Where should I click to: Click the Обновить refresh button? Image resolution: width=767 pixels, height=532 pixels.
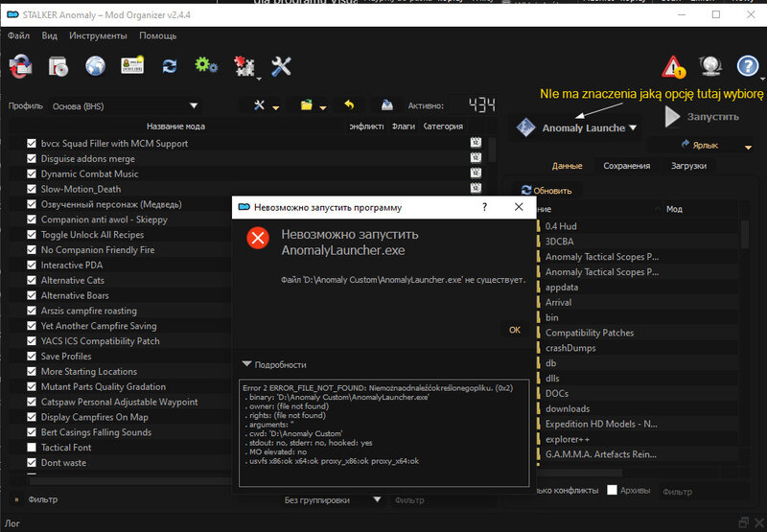546,190
